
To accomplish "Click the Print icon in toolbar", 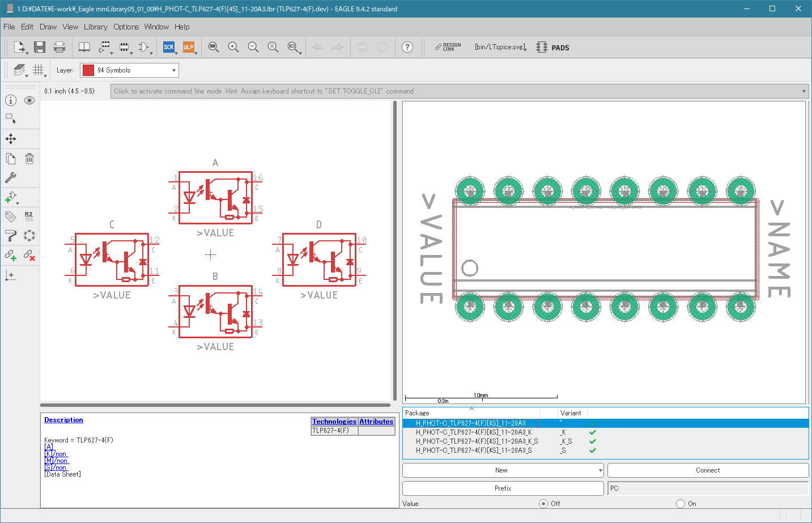I will (x=59, y=47).
